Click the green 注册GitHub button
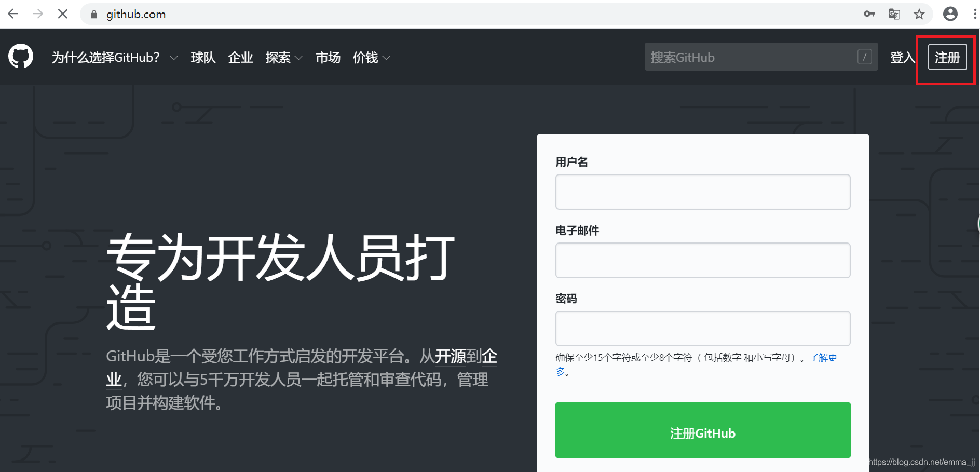 pos(703,430)
